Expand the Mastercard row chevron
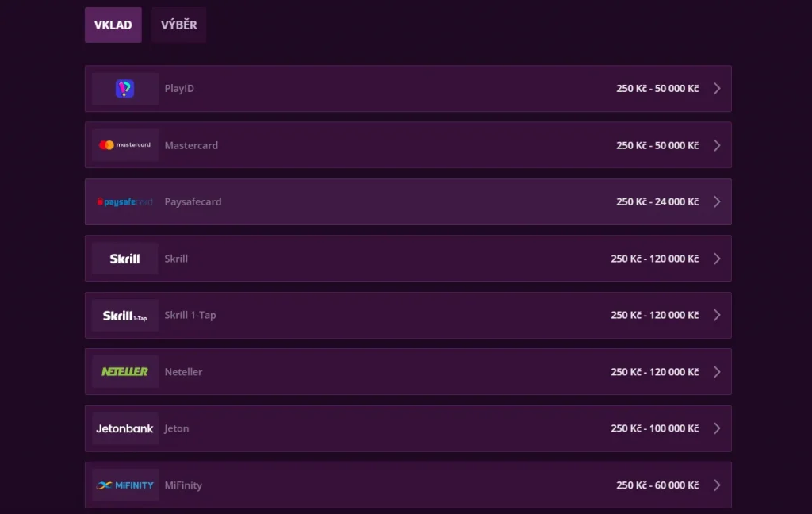 pos(717,145)
